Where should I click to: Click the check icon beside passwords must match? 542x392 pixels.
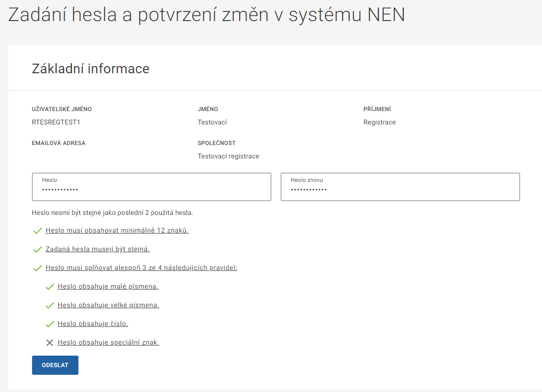[38, 249]
